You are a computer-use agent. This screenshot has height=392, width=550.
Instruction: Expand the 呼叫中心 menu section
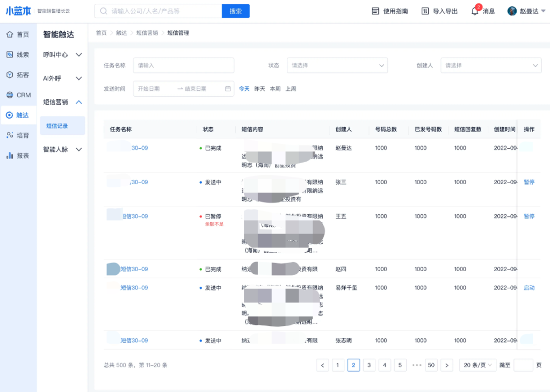62,55
